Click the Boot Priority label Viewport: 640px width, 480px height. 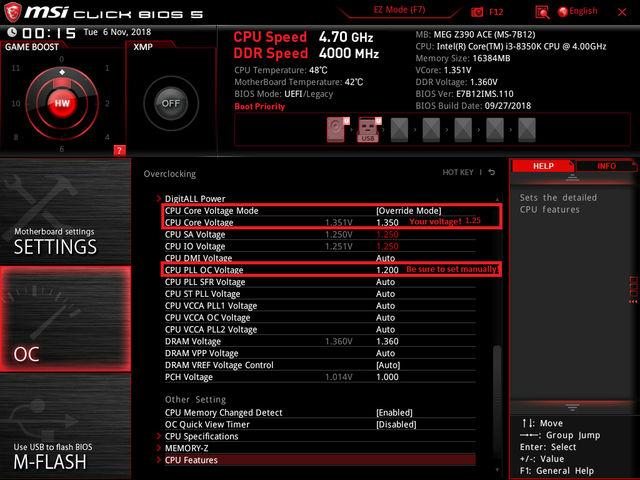[x=260, y=106]
